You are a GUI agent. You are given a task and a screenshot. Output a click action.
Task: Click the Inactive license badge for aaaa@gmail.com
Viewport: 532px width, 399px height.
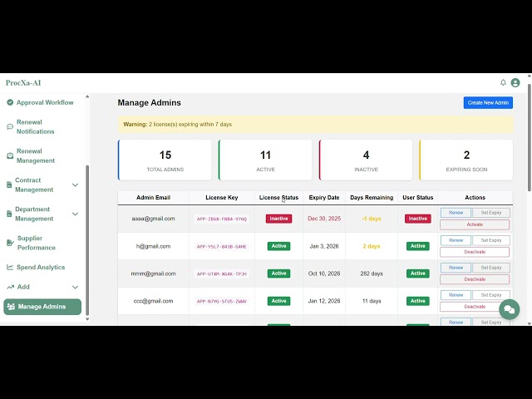[x=278, y=219]
